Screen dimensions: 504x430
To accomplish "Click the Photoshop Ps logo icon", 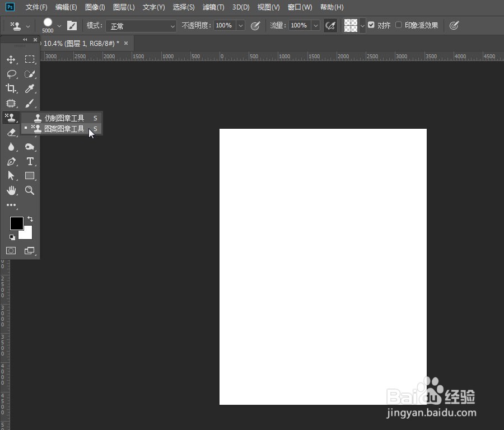I will pyautogui.click(x=10, y=7).
